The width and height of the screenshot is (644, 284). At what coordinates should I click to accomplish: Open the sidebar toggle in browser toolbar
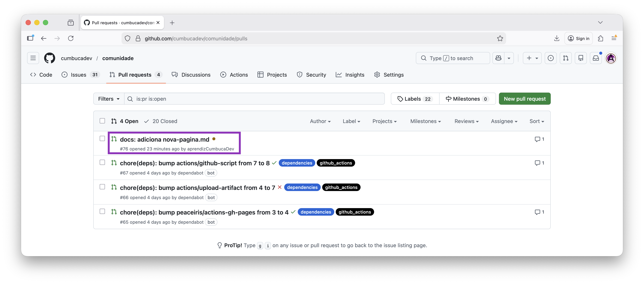point(30,38)
